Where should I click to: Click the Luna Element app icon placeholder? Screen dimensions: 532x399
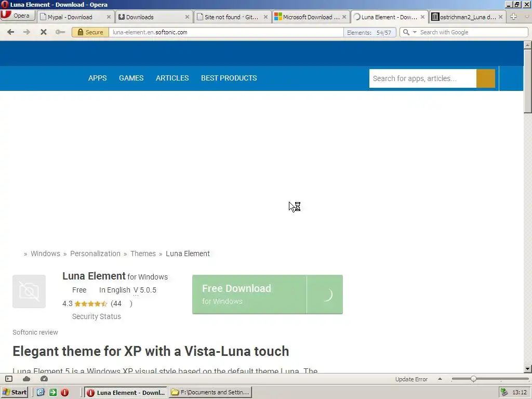click(29, 291)
